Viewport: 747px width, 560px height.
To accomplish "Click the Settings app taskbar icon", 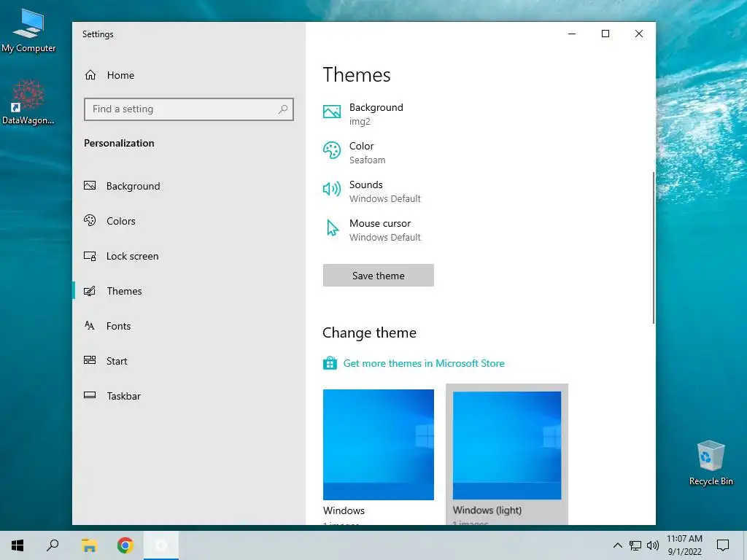I will pos(161,545).
